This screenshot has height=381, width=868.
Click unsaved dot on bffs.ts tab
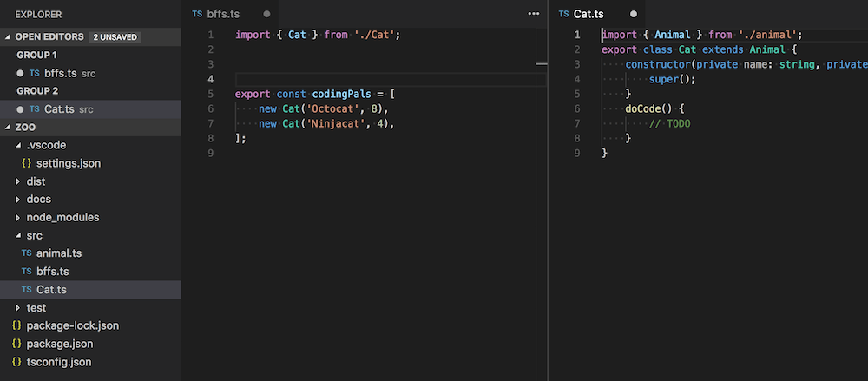tap(266, 15)
